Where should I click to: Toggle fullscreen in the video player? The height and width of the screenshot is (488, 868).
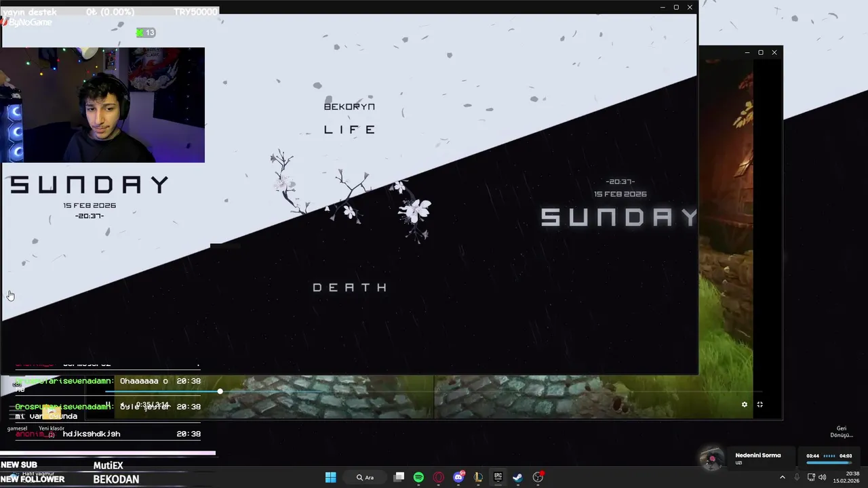pyautogui.click(x=759, y=405)
